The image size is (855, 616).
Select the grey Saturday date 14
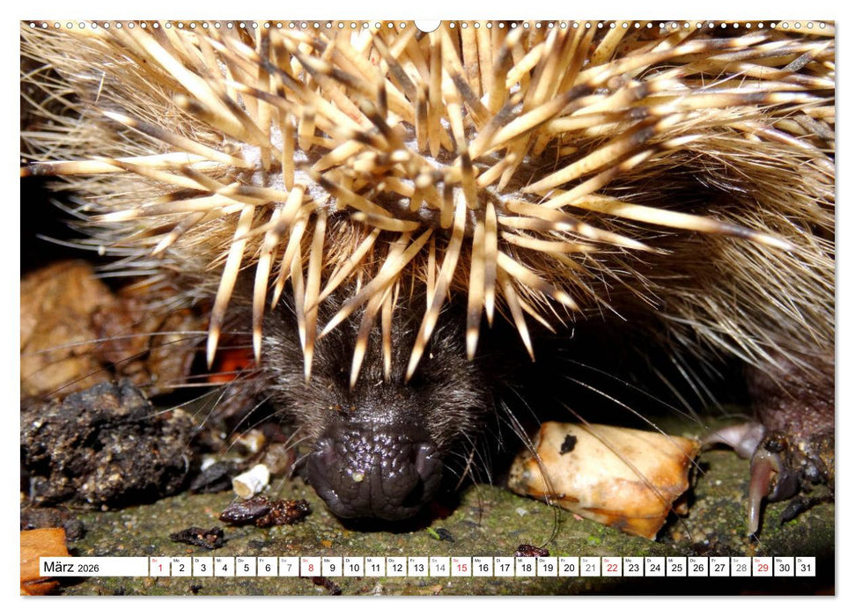[439, 567]
